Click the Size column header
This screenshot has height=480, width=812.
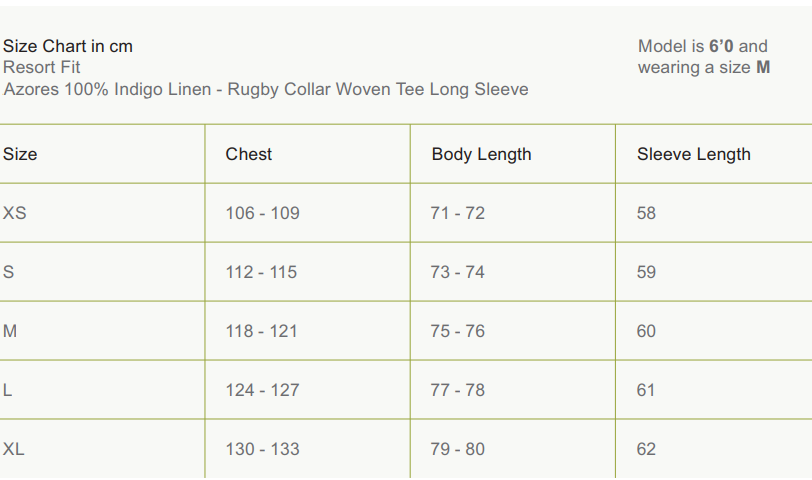pyautogui.click(x=20, y=154)
